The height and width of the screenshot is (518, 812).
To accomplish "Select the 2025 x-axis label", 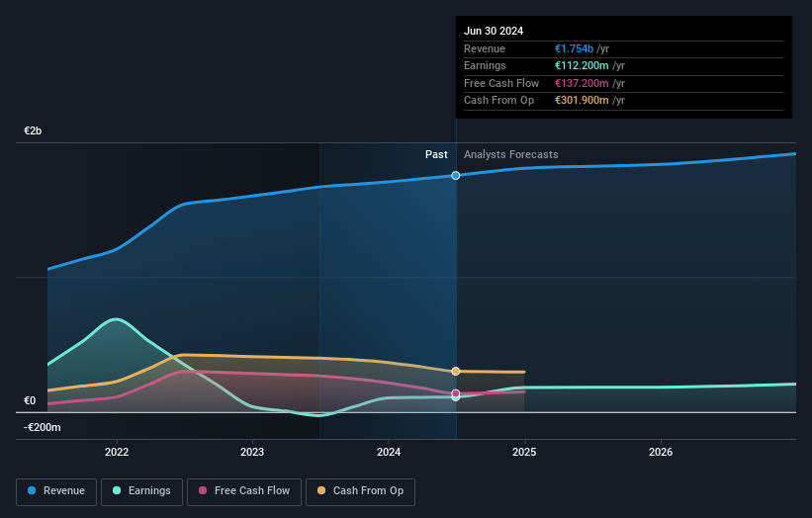I will click(524, 452).
